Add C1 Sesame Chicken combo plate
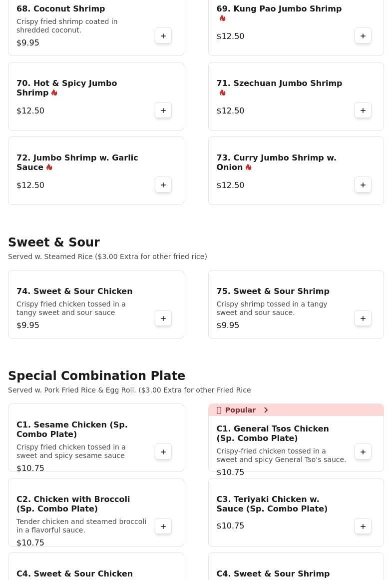The image size is (392, 580). [163, 452]
